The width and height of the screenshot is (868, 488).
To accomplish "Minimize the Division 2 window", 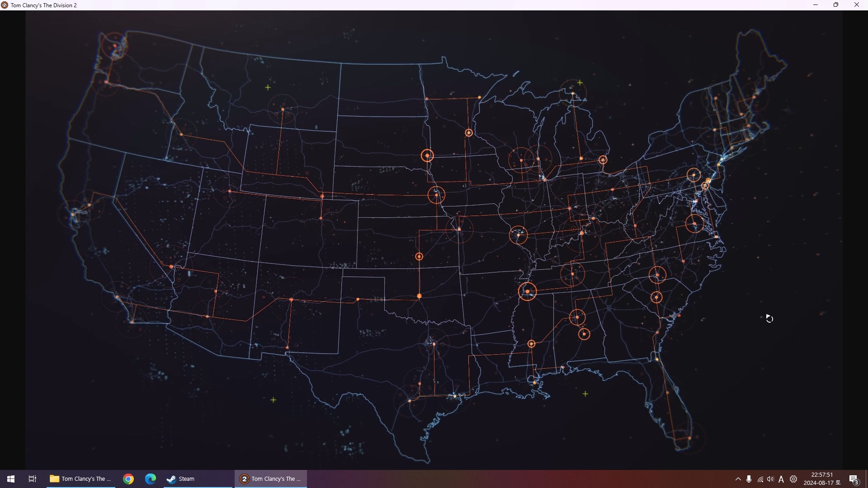I will pyautogui.click(x=816, y=5).
